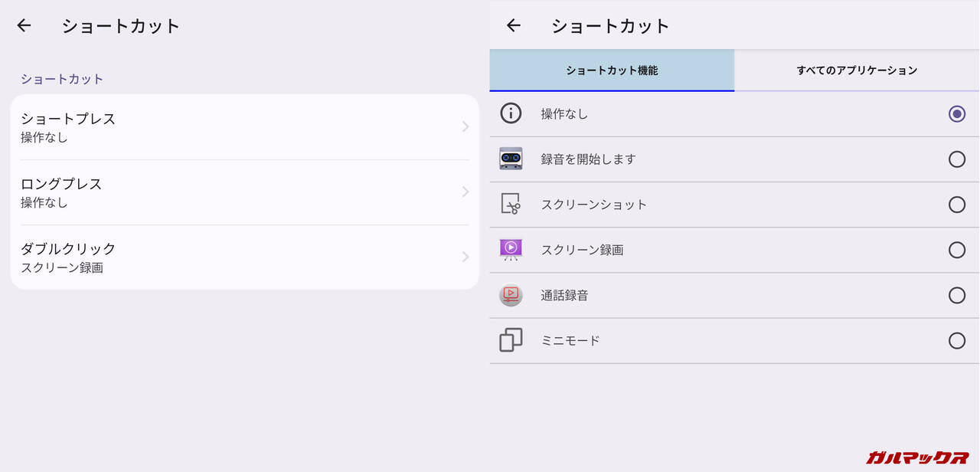
Task: Select the 録音を開始します radio button
Action: point(956,159)
